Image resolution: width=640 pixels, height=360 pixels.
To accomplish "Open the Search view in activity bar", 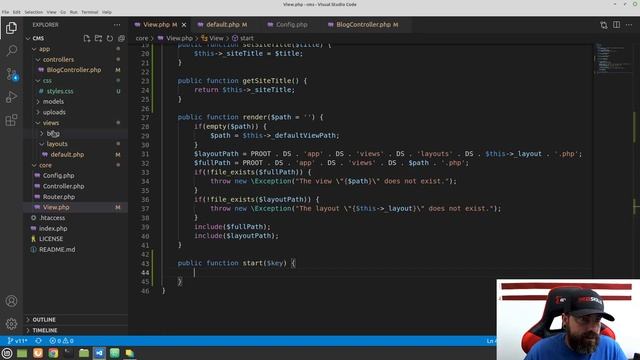I will 11,51.
